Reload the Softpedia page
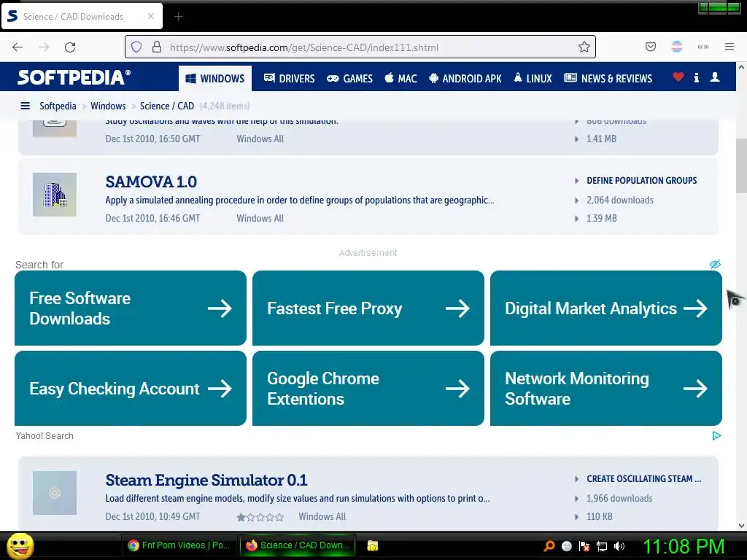Screen dimensions: 747x560 pos(70,47)
